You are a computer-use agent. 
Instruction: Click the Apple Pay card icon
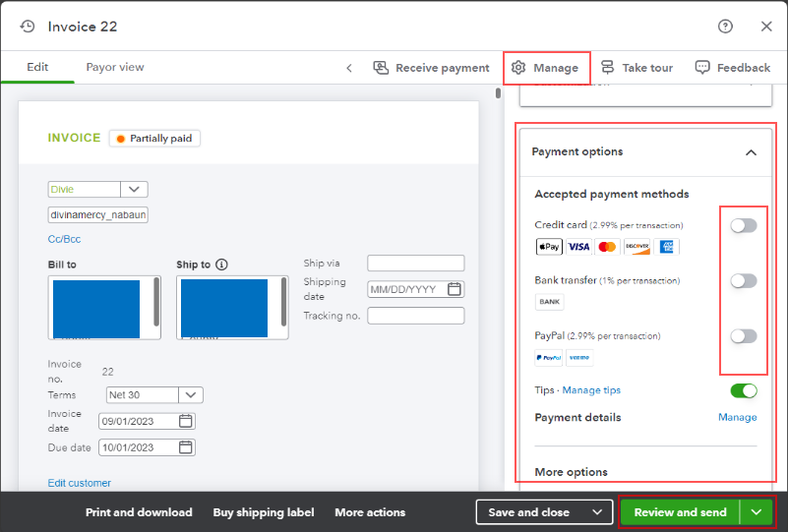[549, 247]
